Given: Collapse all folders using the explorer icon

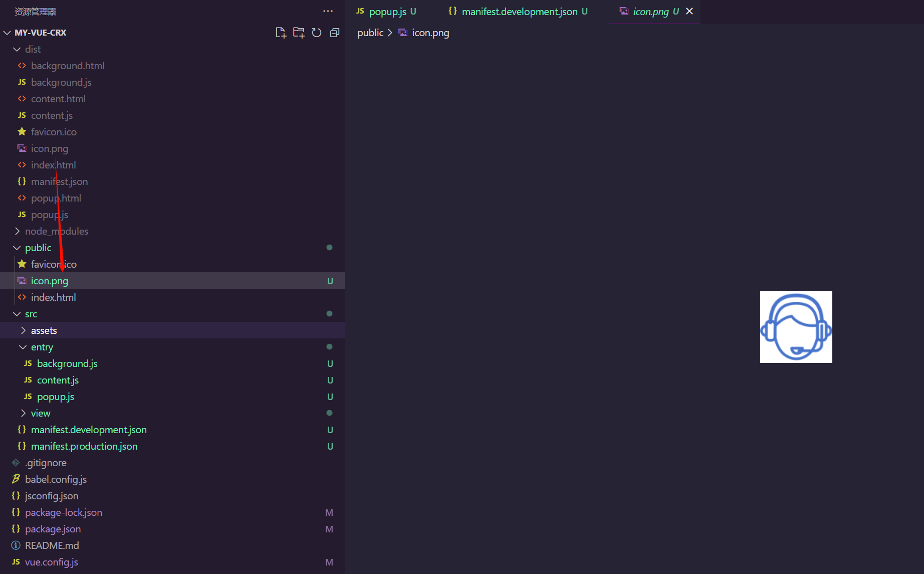Looking at the screenshot, I should [x=335, y=33].
